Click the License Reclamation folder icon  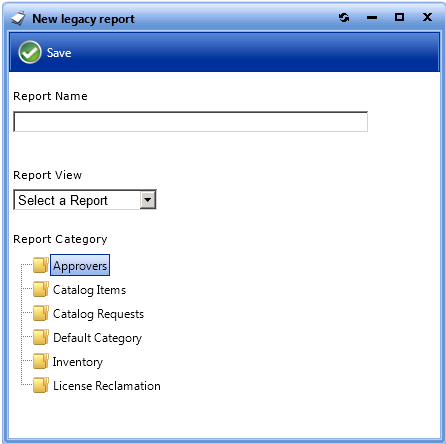click(x=41, y=385)
